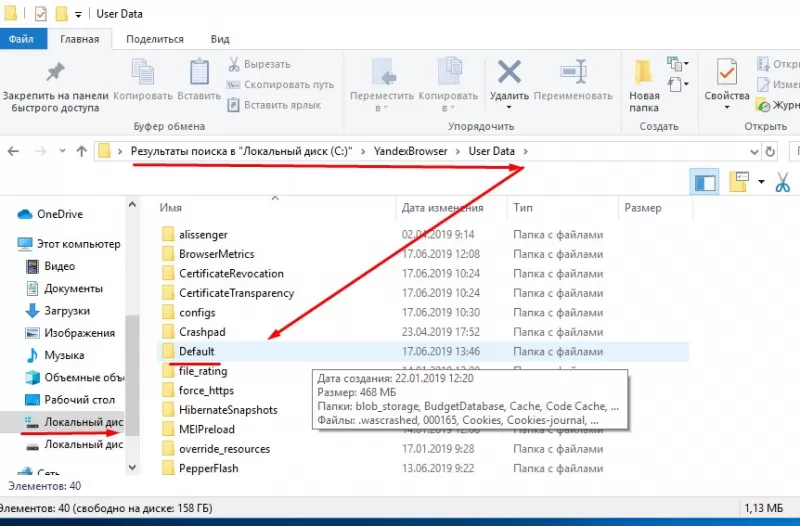Image resolution: width=800 pixels, height=526 pixels.
Task: Open the address bar history dropdown
Action: [x=754, y=152]
